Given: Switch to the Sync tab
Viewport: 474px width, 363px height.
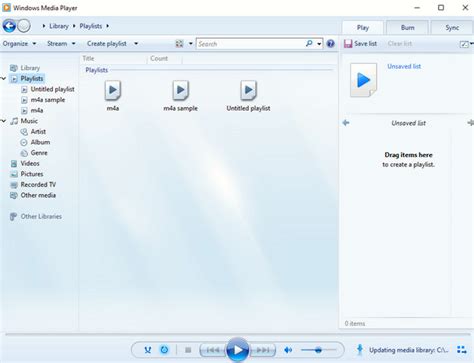Looking at the screenshot, I should click(452, 28).
